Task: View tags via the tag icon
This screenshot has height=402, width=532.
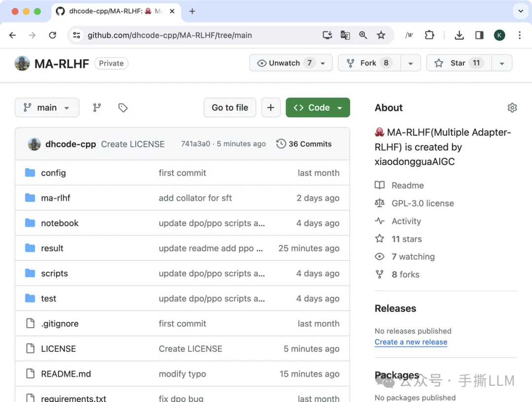Action: (123, 108)
